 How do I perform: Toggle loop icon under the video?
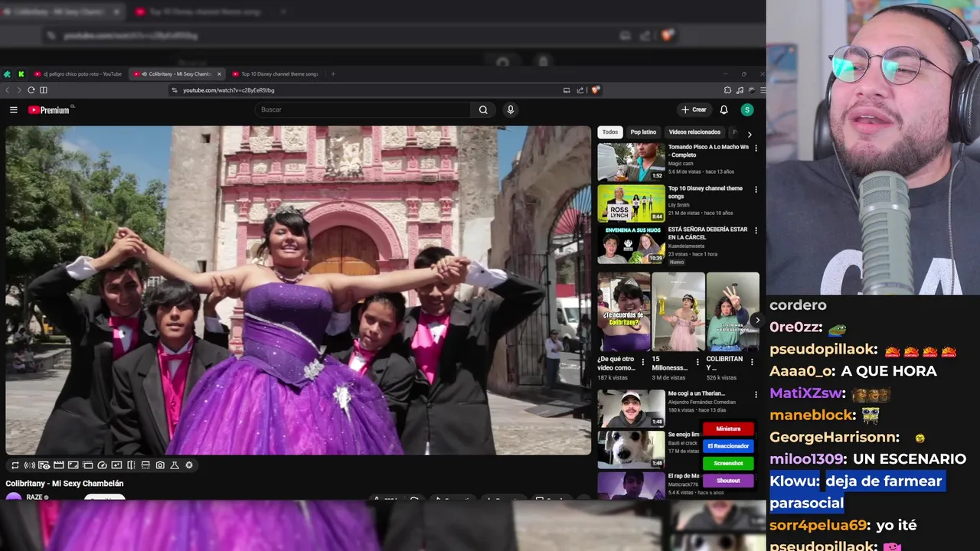pos(15,465)
